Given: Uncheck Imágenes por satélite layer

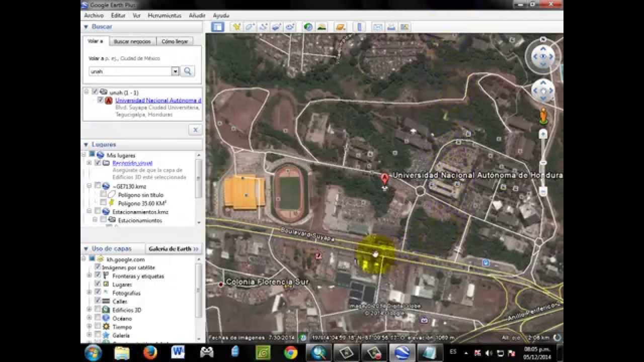Looking at the screenshot, I should (98, 267).
